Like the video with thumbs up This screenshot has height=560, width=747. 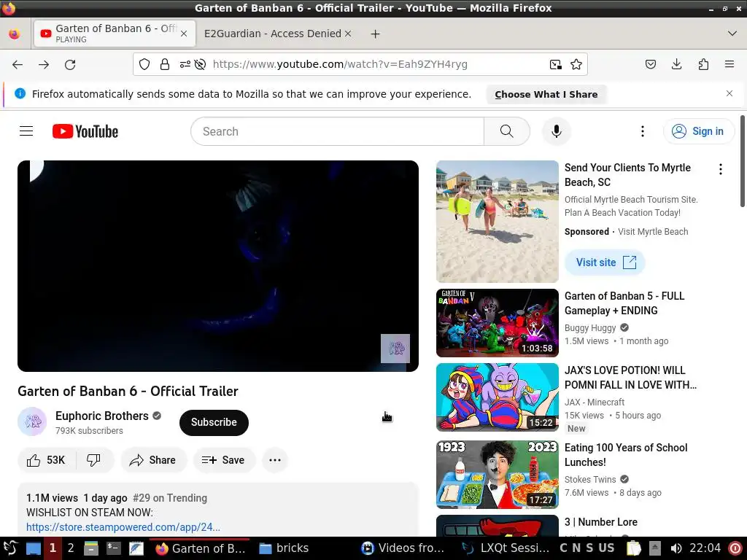click(47, 460)
